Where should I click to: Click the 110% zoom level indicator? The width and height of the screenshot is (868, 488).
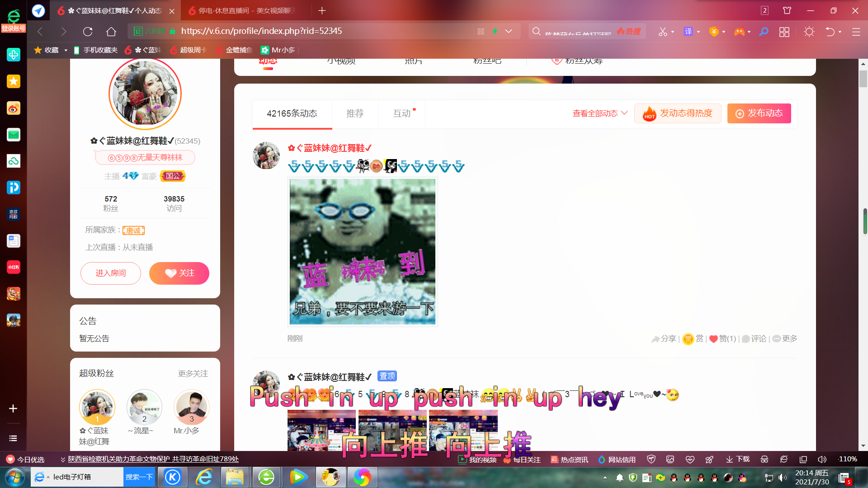[848, 459]
